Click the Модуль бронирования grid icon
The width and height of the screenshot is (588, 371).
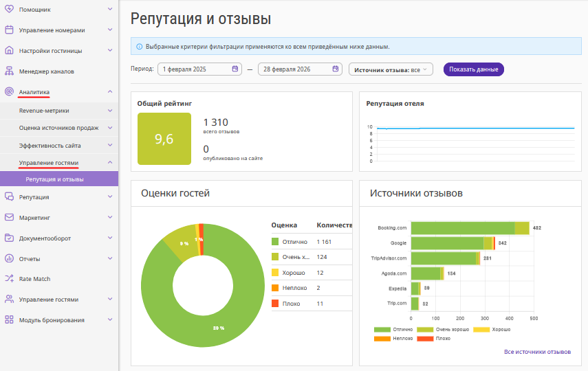[9, 320]
